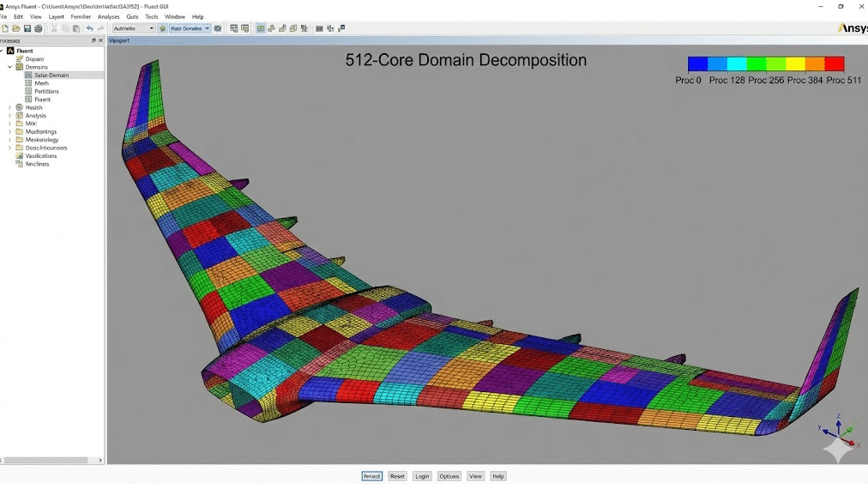Click the Cut scissors icon
This screenshot has height=489, width=868.
[x=53, y=28]
